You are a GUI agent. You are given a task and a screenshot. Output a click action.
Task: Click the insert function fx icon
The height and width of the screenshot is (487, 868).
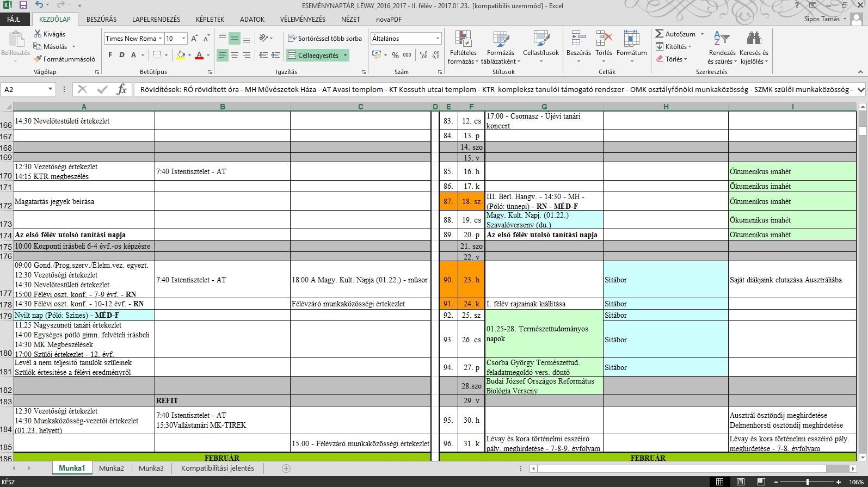coord(122,89)
